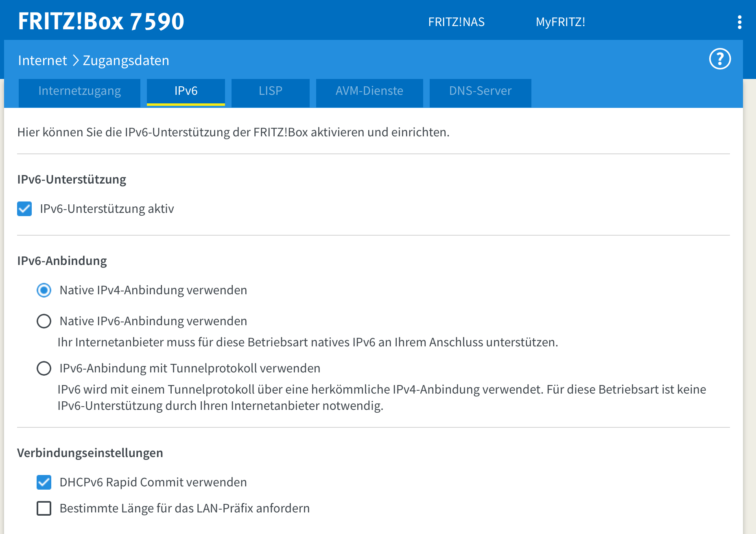
Task: Open the AVM-Dienste tab
Action: tap(369, 93)
